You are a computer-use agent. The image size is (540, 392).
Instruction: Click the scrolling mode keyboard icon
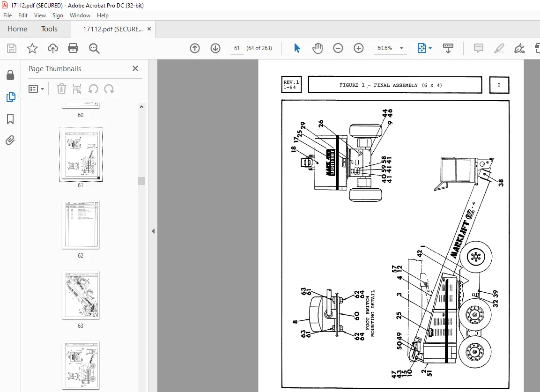pos(448,48)
